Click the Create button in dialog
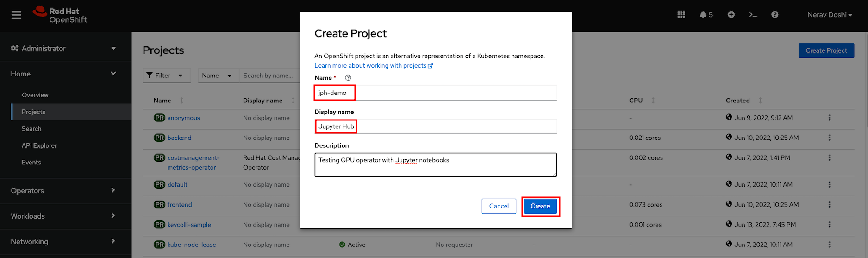The image size is (868, 258). (540, 206)
